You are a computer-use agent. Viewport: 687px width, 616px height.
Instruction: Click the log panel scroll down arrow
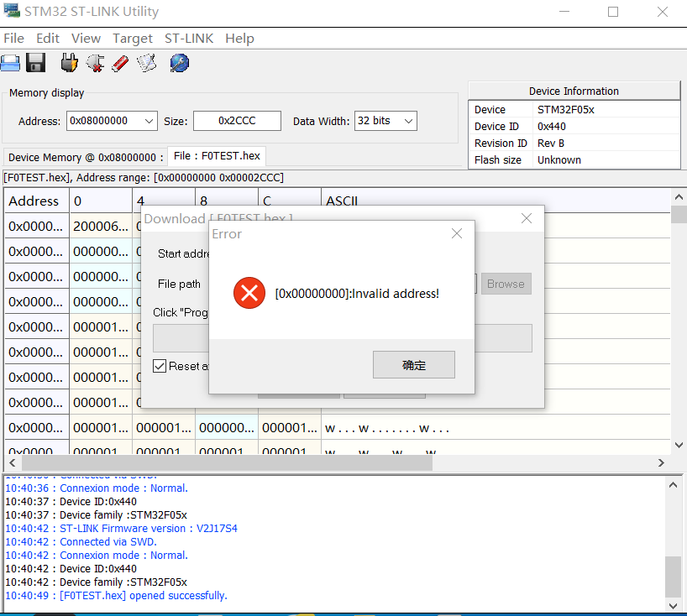pos(674,606)
